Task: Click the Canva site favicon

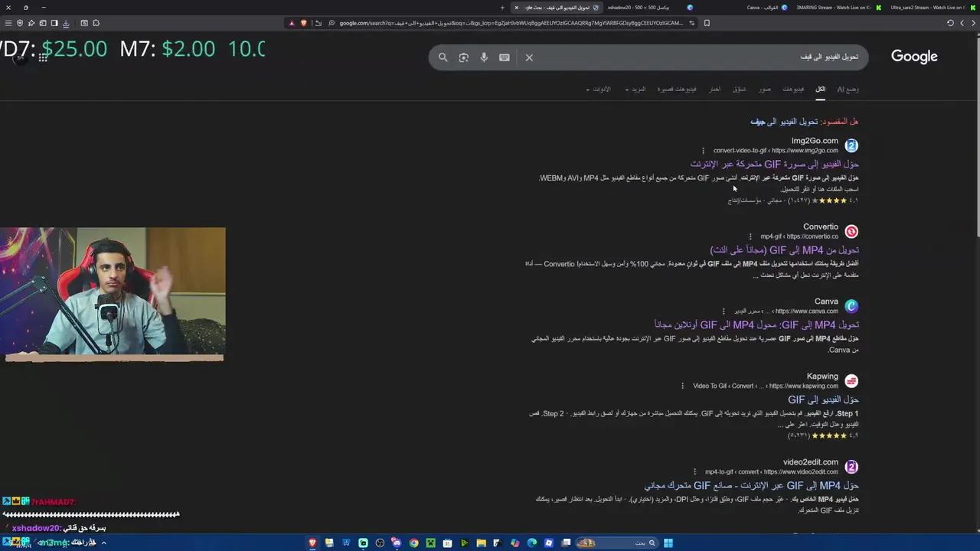Action: click(851, 306)
